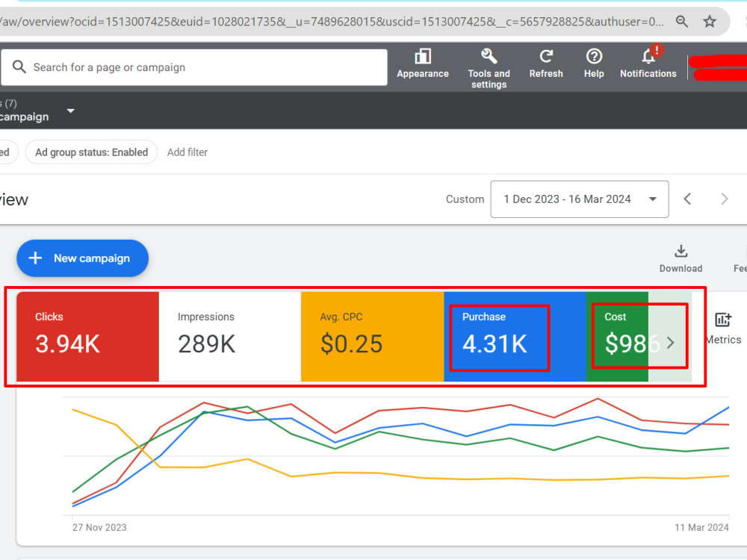The height and width of the screenshot is (560, 747).
Task: Open the Metrics selector icon
Action: [x=722, y=320]
